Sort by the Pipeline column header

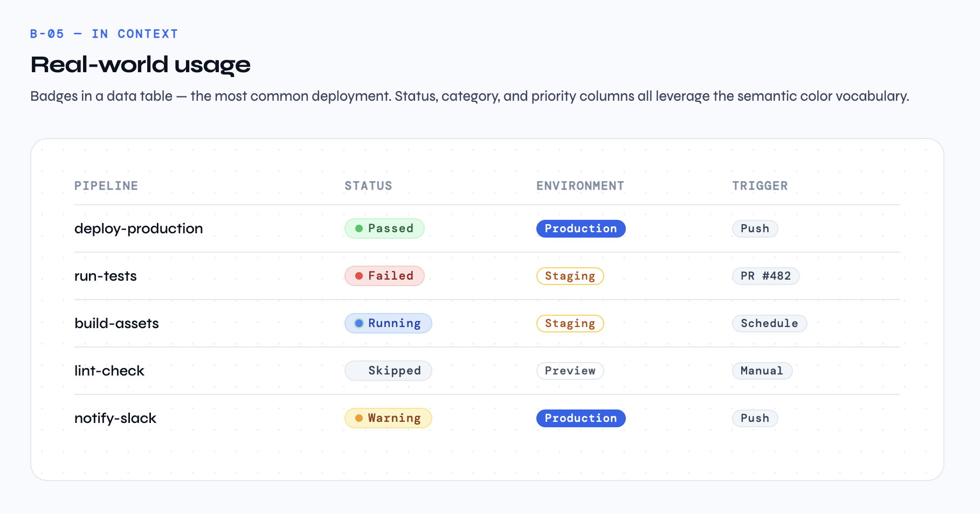click(x=106, y=186)
